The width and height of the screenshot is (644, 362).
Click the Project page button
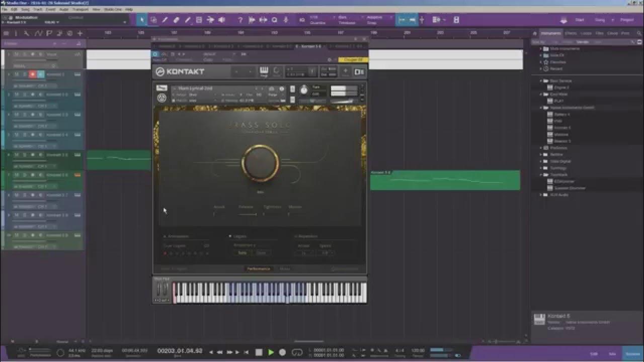pos(627,20)
